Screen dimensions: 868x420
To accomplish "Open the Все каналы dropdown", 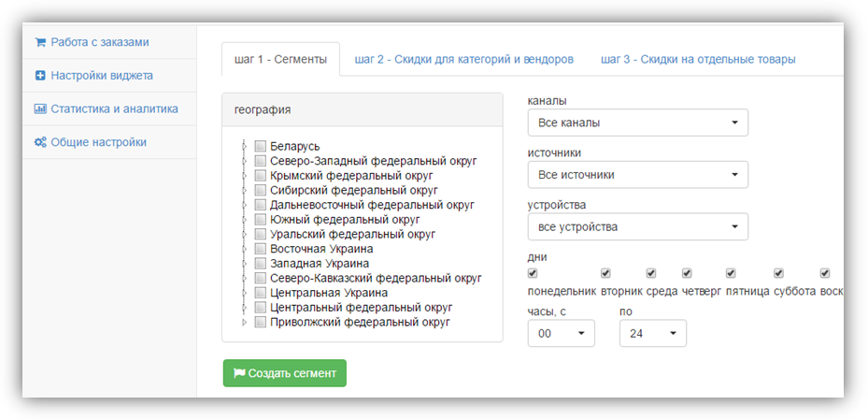I will [x=637, y=123].
